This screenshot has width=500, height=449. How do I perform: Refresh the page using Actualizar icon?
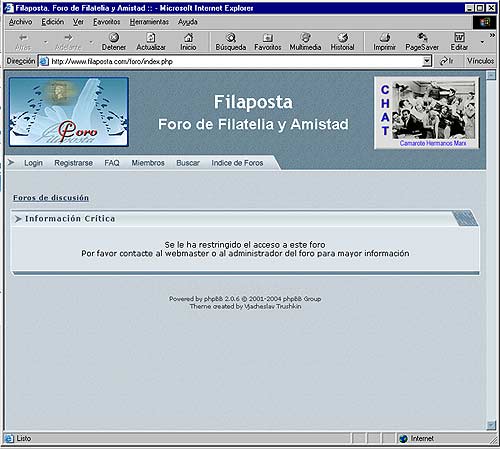(151, 42)
